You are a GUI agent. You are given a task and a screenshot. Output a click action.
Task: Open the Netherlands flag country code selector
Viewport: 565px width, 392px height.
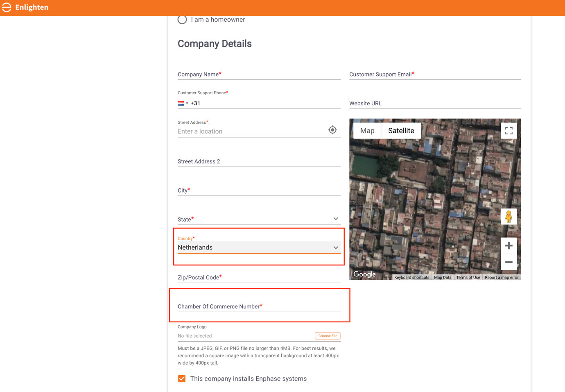click(x=183, y=103)
